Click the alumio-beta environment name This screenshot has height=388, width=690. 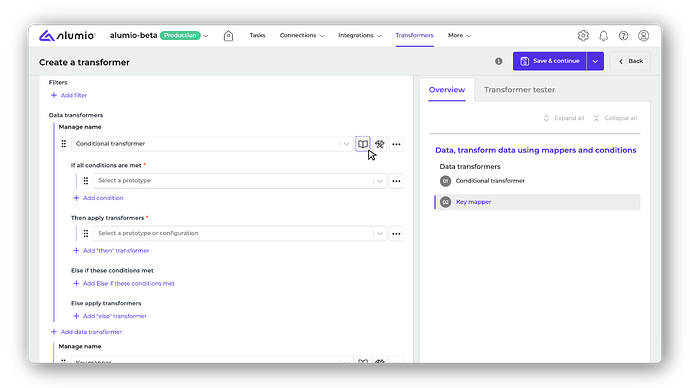click(x=133, y=35)
